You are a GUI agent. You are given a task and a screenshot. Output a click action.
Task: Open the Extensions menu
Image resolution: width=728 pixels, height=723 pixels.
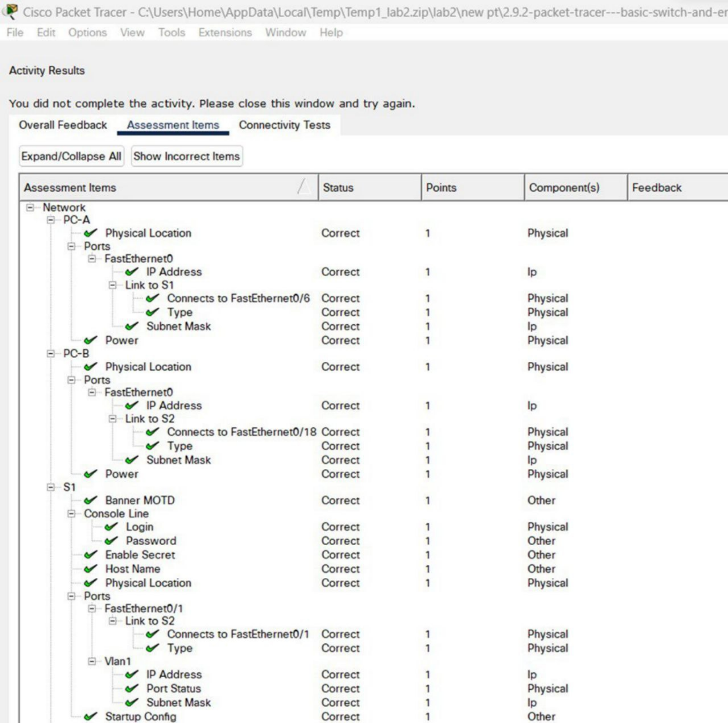coord(225,32)
